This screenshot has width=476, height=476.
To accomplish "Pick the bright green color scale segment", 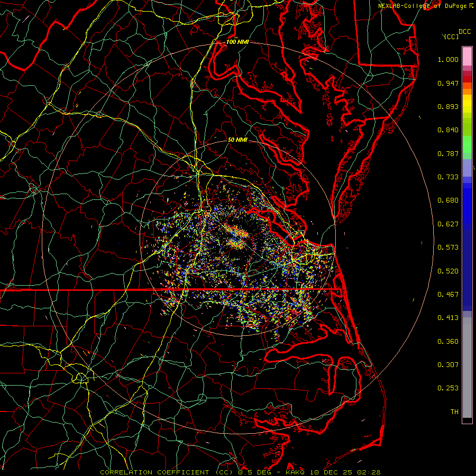I will tap(467, 144).
